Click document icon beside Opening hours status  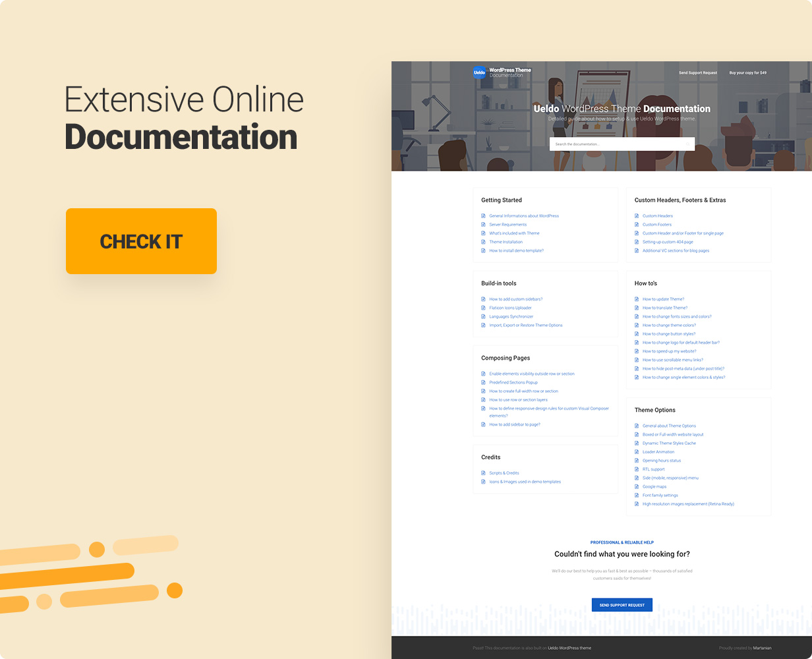coord(637,461)
